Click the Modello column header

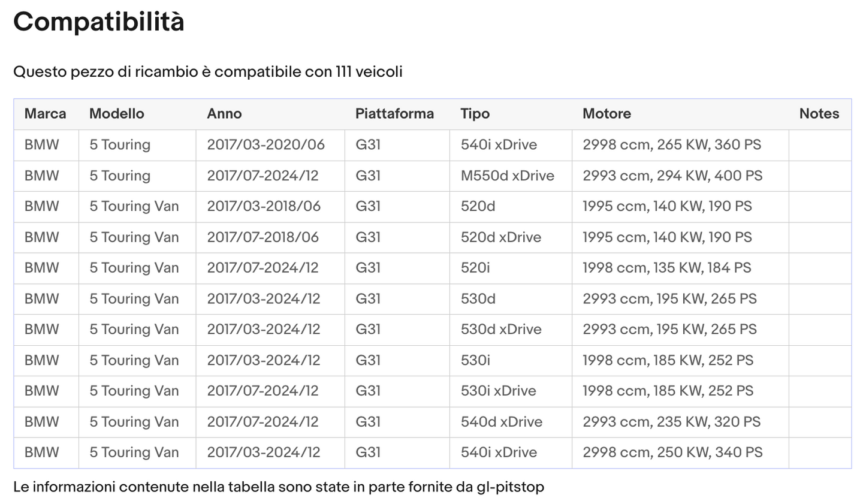117,114
